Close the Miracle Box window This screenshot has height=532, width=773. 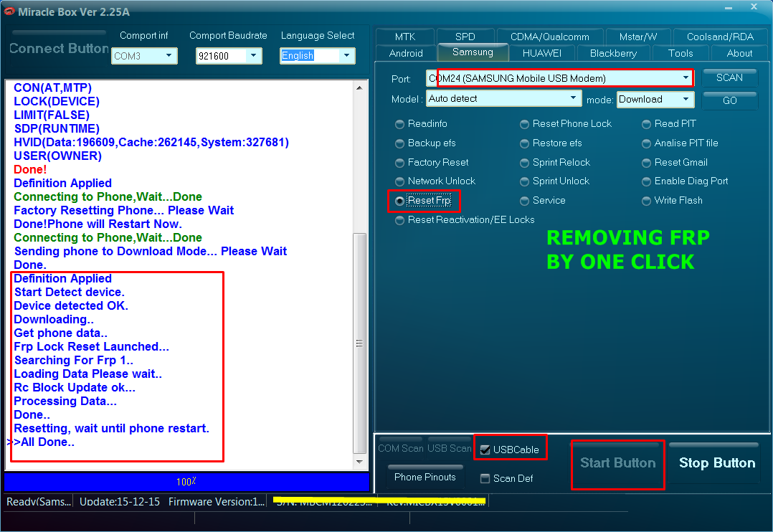pyautogui.click(x=754, y=7)
